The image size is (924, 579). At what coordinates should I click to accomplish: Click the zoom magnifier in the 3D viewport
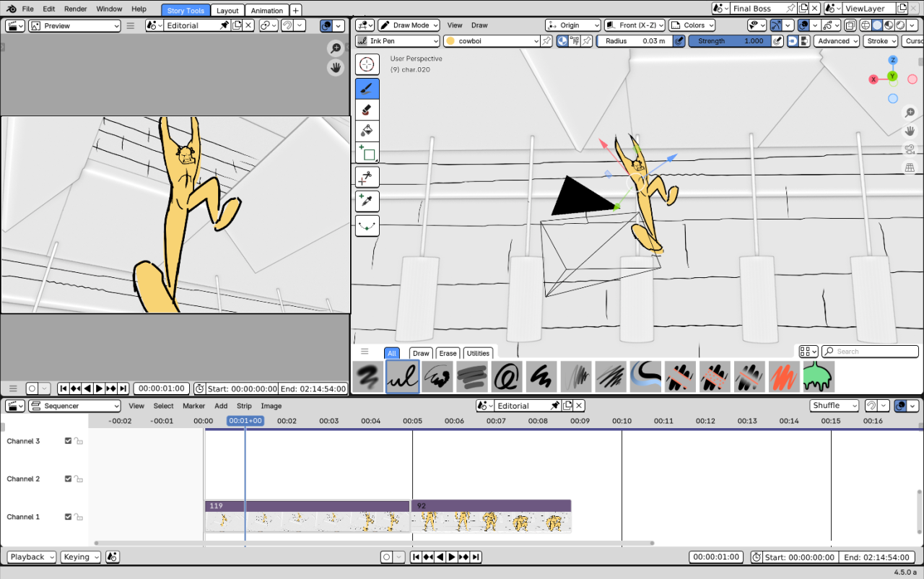coord(910,113)
